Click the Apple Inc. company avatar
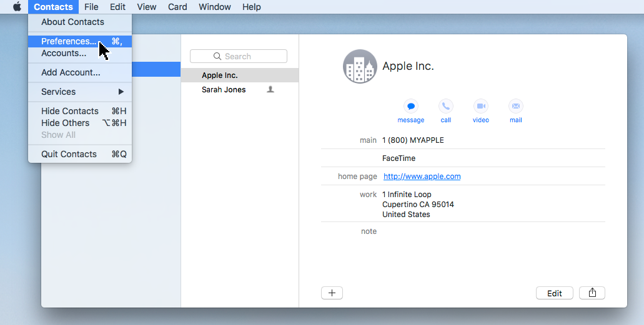The width and height of the screenshot is (644, 325). (x=360, y=66)
